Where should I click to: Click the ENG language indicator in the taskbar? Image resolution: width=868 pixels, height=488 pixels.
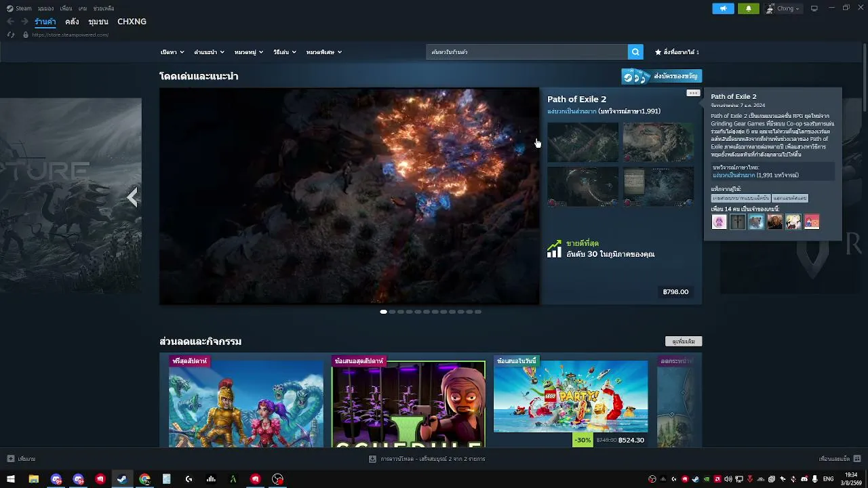click(x=828, y=479)
